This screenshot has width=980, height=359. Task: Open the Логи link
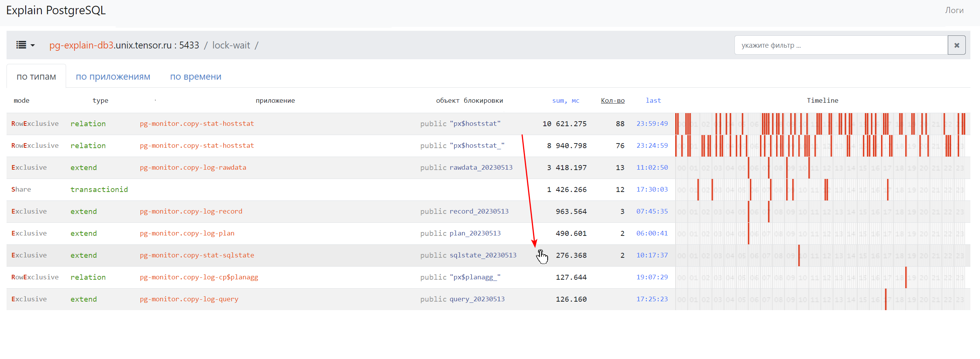coord(954,10)
